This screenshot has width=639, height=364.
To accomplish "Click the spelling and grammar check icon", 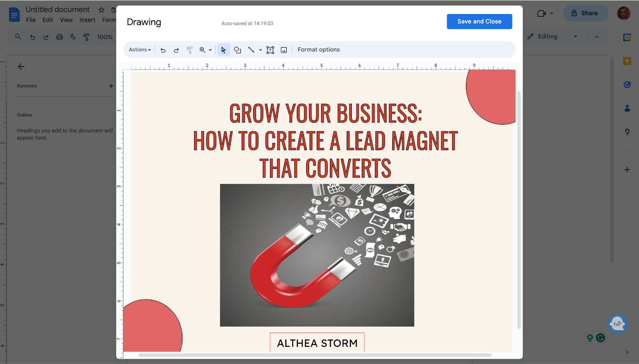I will 73,37.
